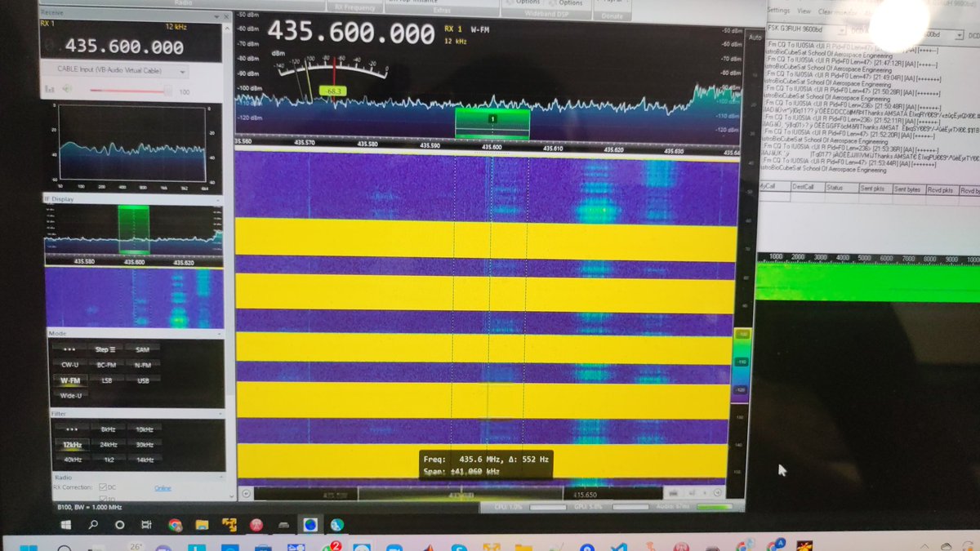Open File Explorer from the taskbar

click(202, 525)
